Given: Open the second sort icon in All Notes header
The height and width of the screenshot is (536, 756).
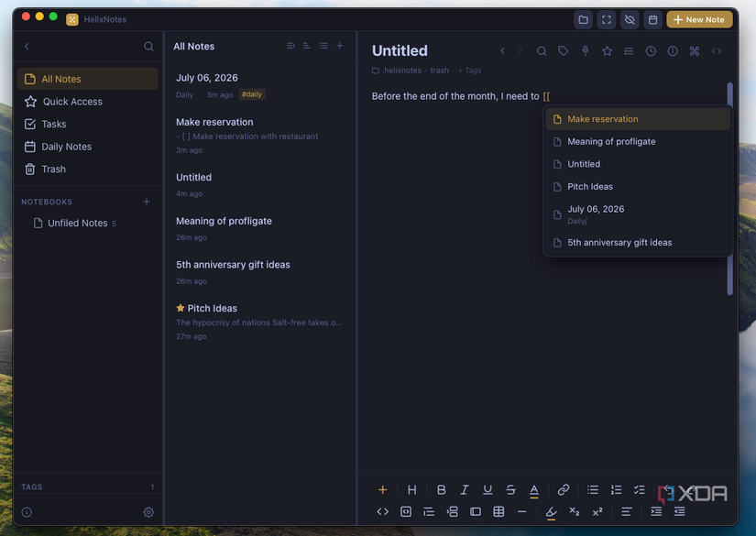Looking at the screenshot, I should 307,46.
